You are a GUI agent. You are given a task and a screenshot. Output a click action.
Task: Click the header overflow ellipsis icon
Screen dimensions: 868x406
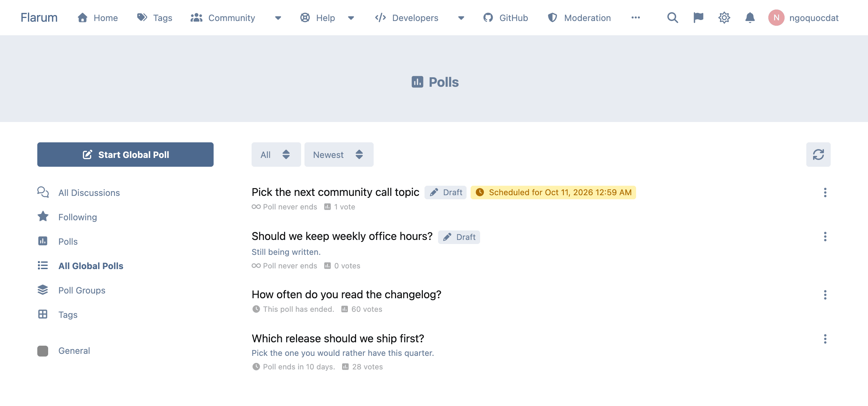[635, 18]
